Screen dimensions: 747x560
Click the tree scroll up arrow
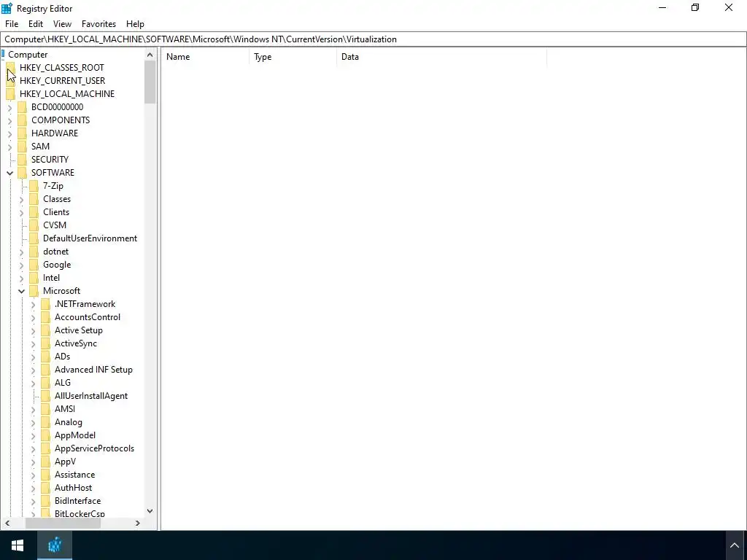click(150, 55)
